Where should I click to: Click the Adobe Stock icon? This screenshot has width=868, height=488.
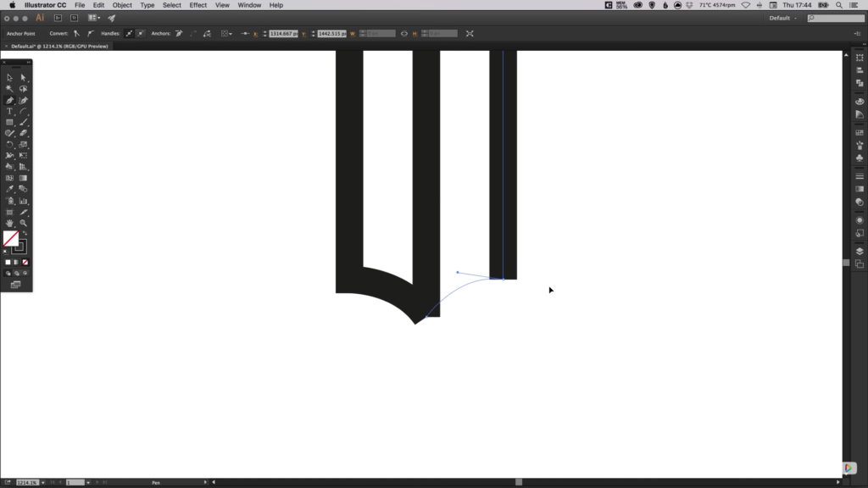pyautogui.click(x=75, y=18)
